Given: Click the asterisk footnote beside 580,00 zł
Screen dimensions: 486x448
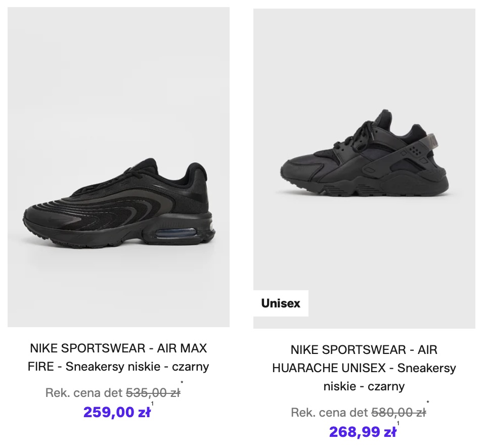Looking at the screenshot, I should pos(428,403).
